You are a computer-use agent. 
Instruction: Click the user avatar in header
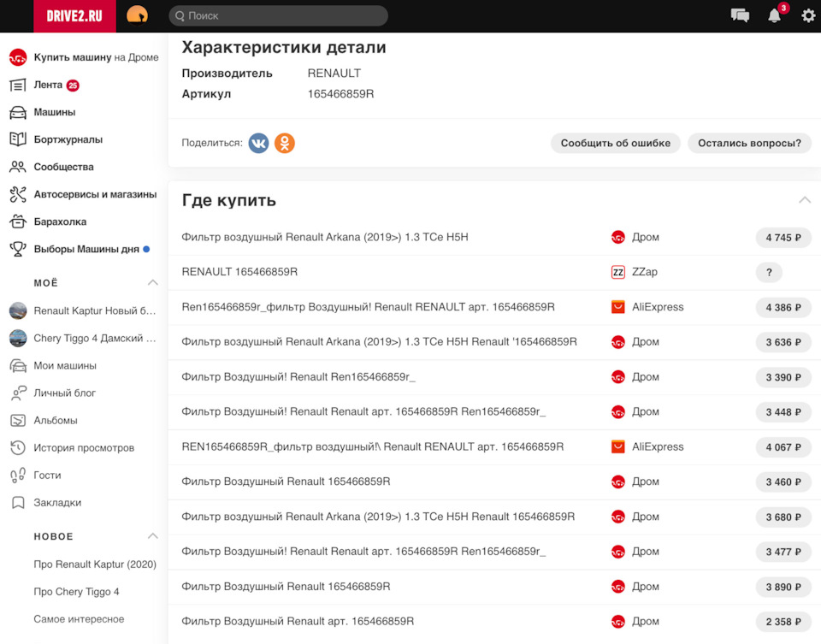(x=137, y=15)
